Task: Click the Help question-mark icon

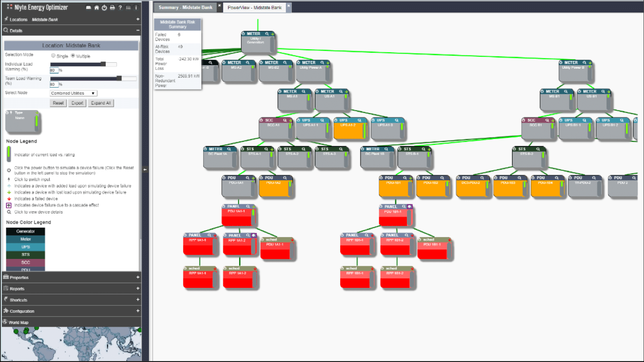Action: pyautogui.click(x=120, y=8)
